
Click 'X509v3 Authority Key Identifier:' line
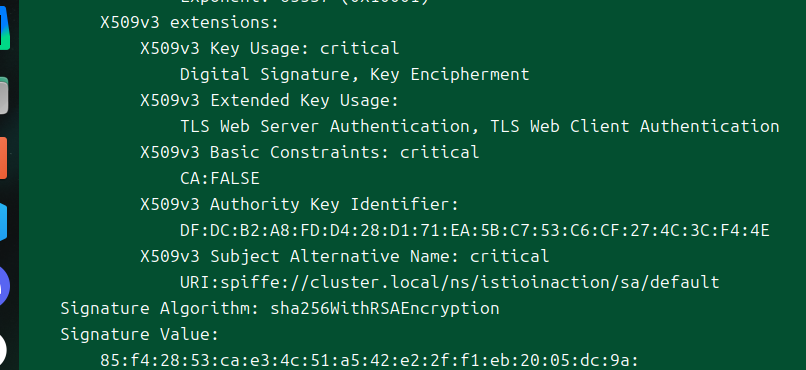coord(299,205)
